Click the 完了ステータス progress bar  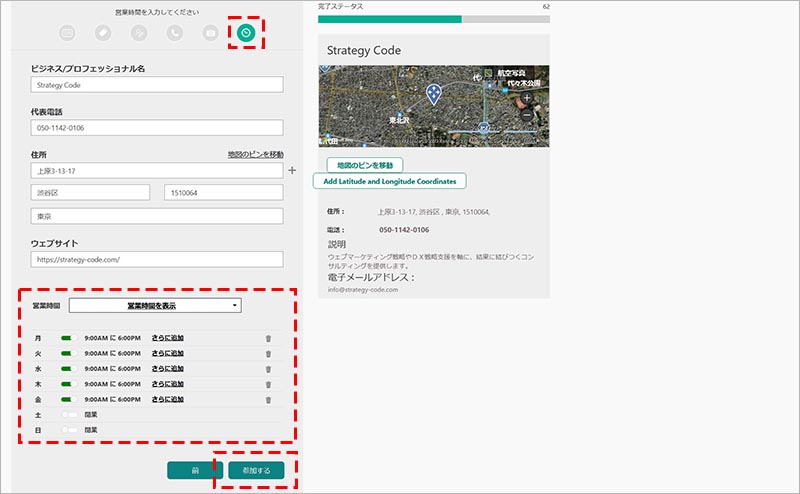click(433, 19)
